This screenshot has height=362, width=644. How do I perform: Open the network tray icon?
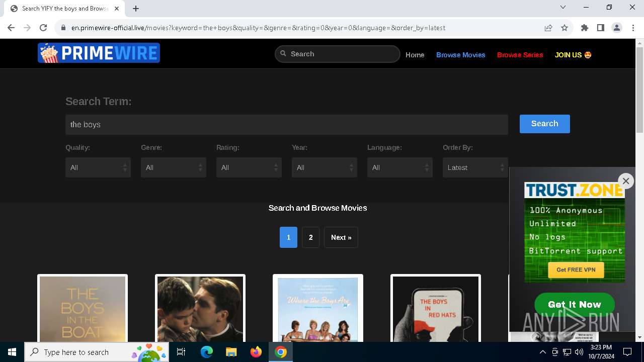[567, 352]
